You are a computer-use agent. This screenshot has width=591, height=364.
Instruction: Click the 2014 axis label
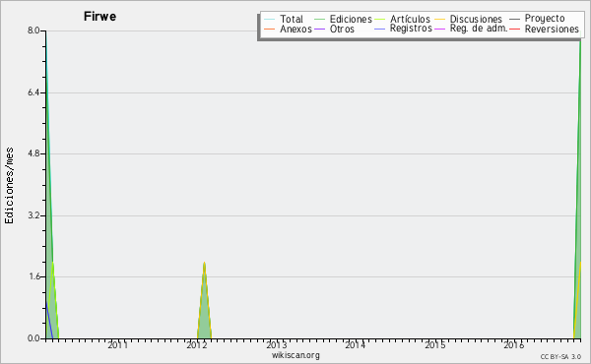click(355, 344)
